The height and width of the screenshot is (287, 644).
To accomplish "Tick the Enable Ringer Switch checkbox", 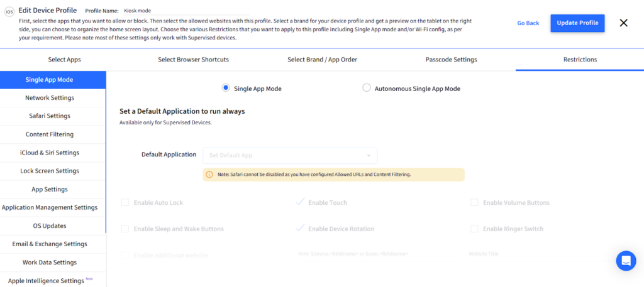I will pyautogui.click(x=474, y=229).
